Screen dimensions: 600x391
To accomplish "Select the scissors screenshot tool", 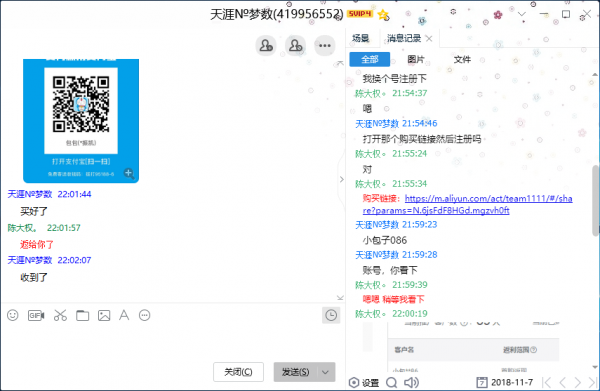I will pos(60,315).
